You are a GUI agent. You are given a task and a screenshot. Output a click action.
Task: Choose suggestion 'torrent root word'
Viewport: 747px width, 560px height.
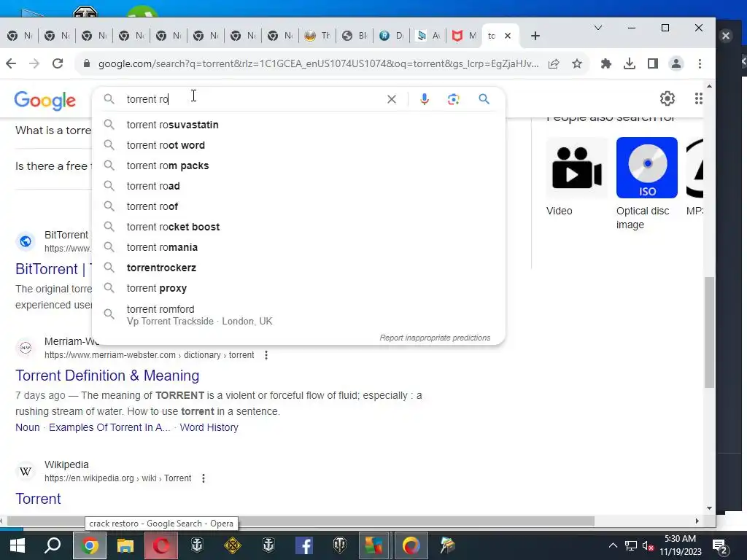[x=298, y=145]
